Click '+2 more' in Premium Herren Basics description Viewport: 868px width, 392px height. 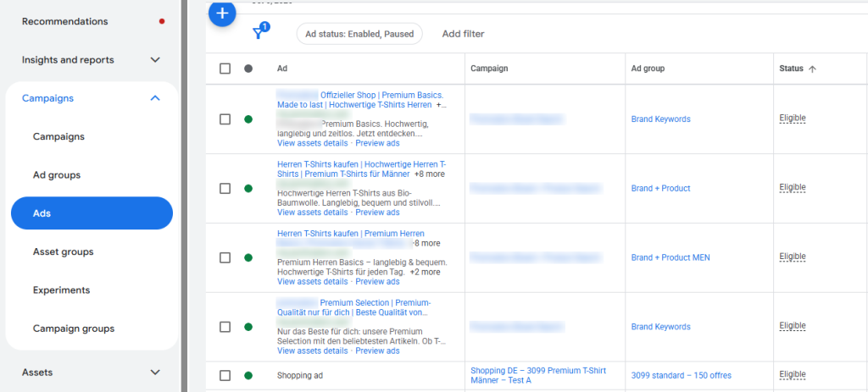[426, 272]
